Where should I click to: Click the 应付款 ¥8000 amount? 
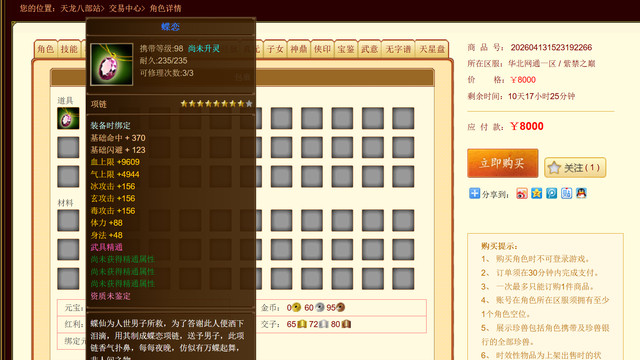[x=527, y=127]
